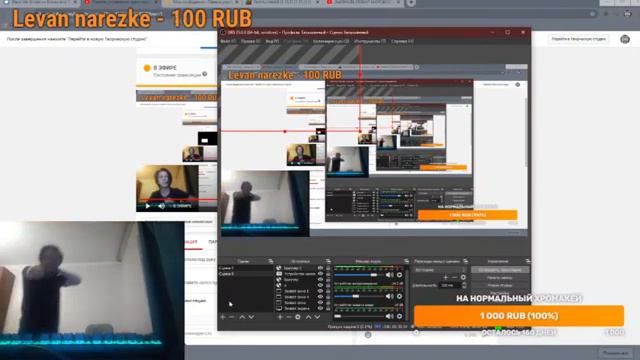This screenshot has width=640, height=360.
Task: Move source down in Sources panel
Action: click(x=317, y=317)
